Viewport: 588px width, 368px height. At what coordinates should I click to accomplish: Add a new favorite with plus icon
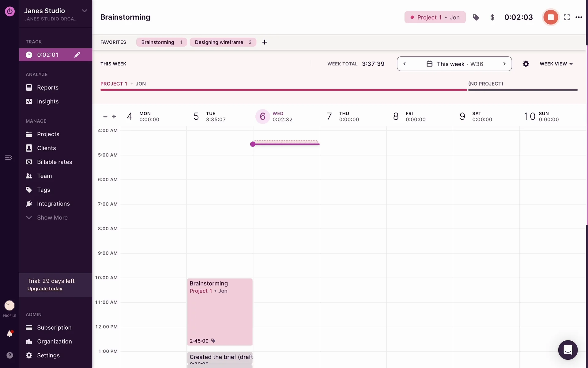[265, 42]
